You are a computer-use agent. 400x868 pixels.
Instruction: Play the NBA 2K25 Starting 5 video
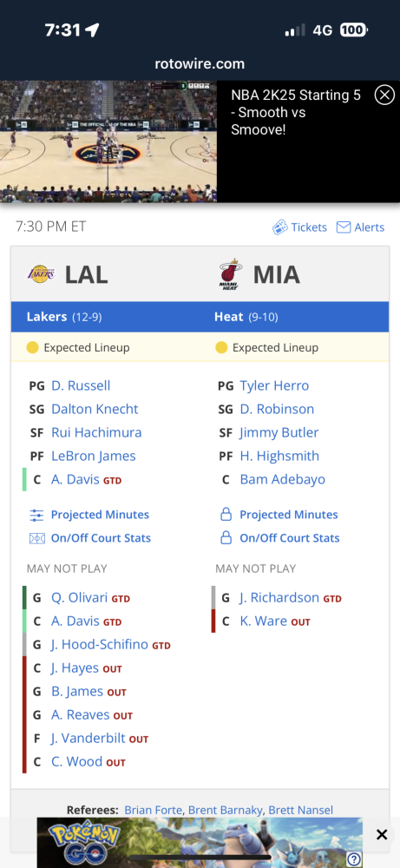(108, 141)
